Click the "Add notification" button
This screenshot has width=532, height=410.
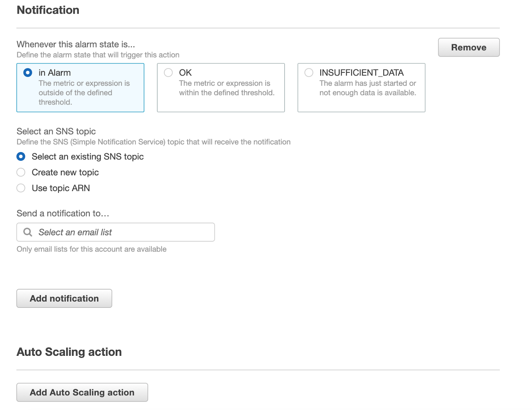point(64,298)
